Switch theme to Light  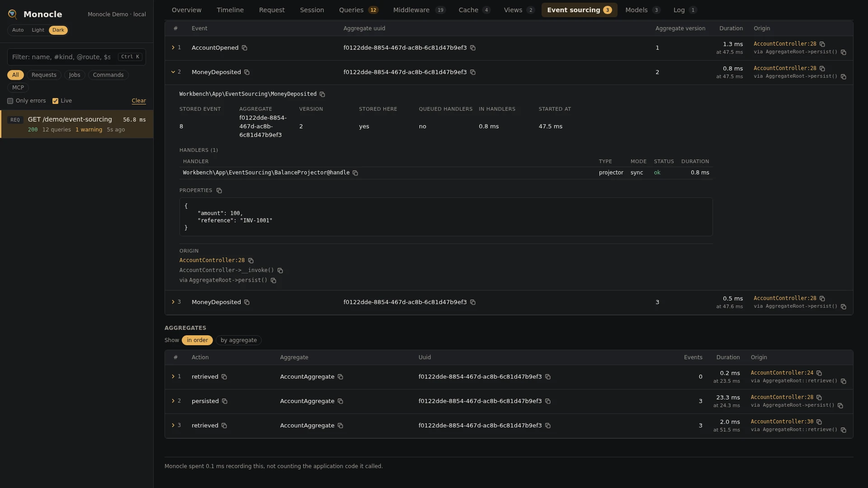(x=38, y=30)
